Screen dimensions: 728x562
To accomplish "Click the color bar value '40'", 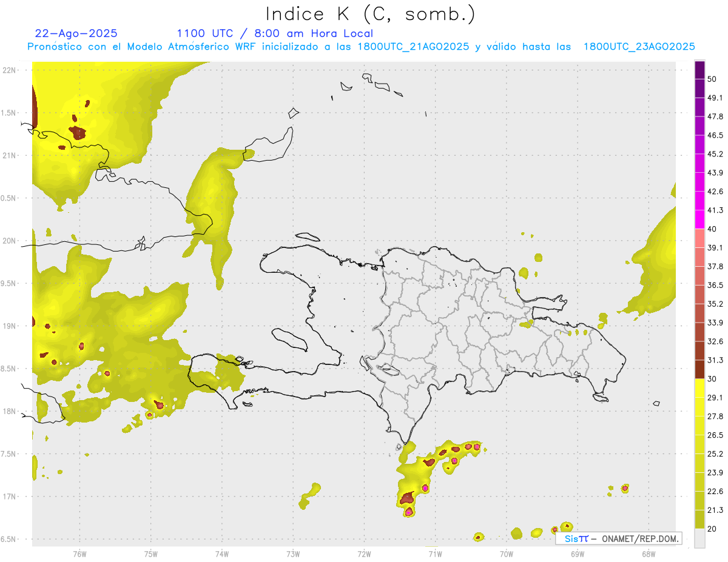I will (x=713, y=229).
